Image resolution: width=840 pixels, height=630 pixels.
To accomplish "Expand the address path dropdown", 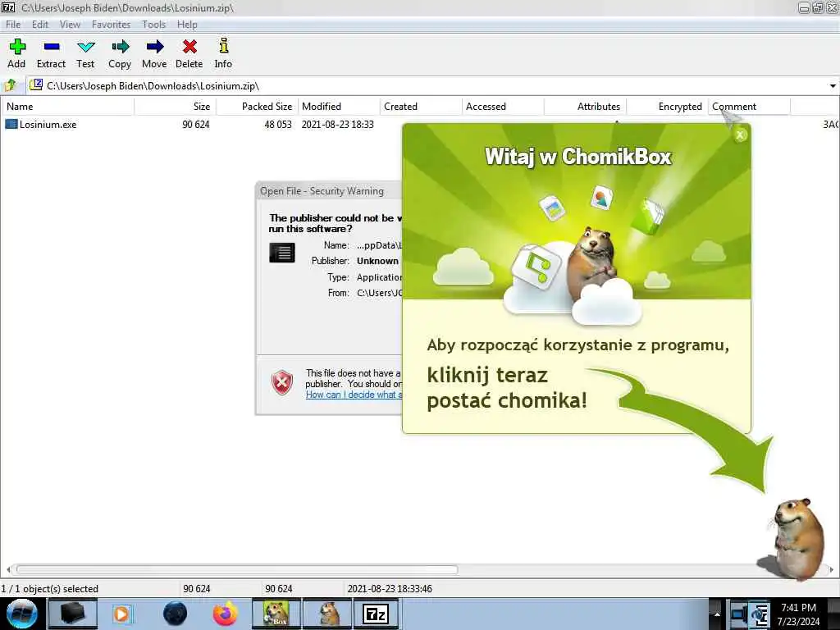I will pyautogui.click(x=833, y=85).
